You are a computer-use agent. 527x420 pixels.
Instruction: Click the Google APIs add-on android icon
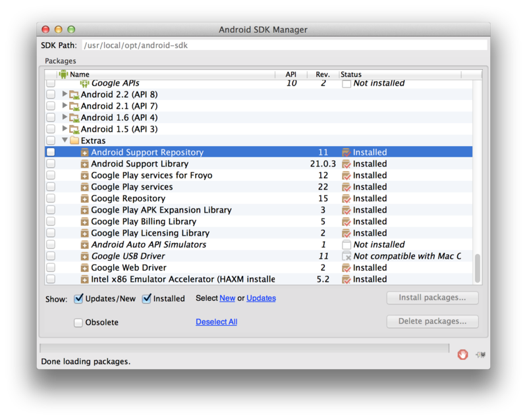(x=84, y=83)
